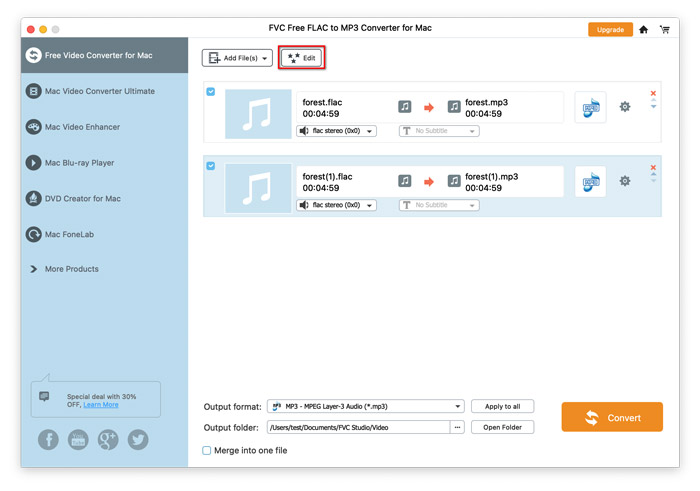Select the forest.mp3 output filename
The image size is (700, 491).
coord(487,102)
